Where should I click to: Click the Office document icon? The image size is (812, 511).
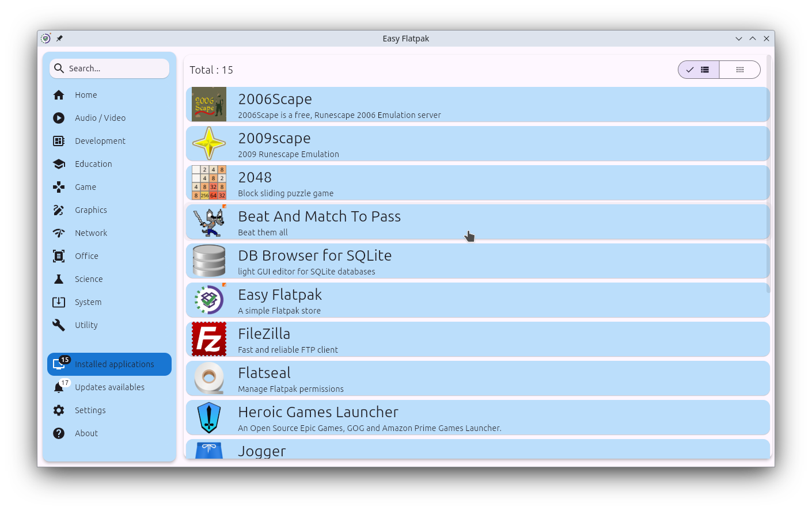click(59, 256)
